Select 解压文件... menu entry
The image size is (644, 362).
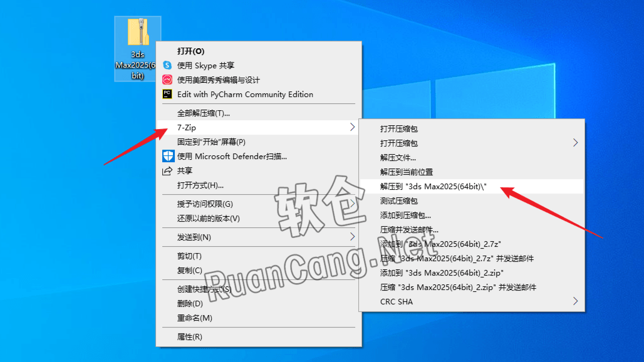[x=398, y=157]
